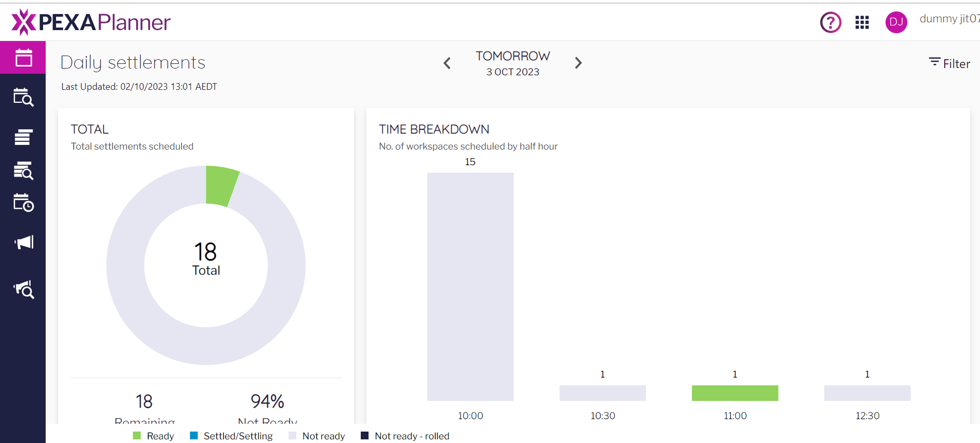Click the DJ user avatar
This screenshot has width=980, height=443.
pos(896,22)
